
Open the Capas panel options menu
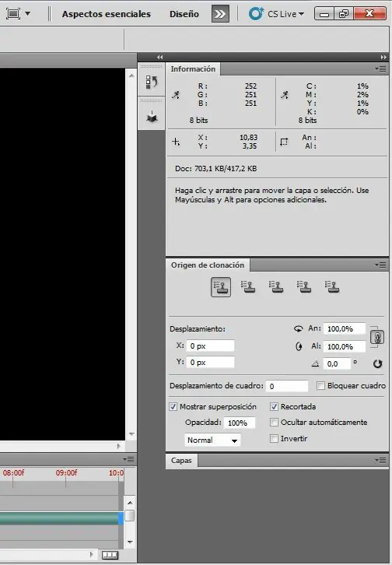[380, 460]
